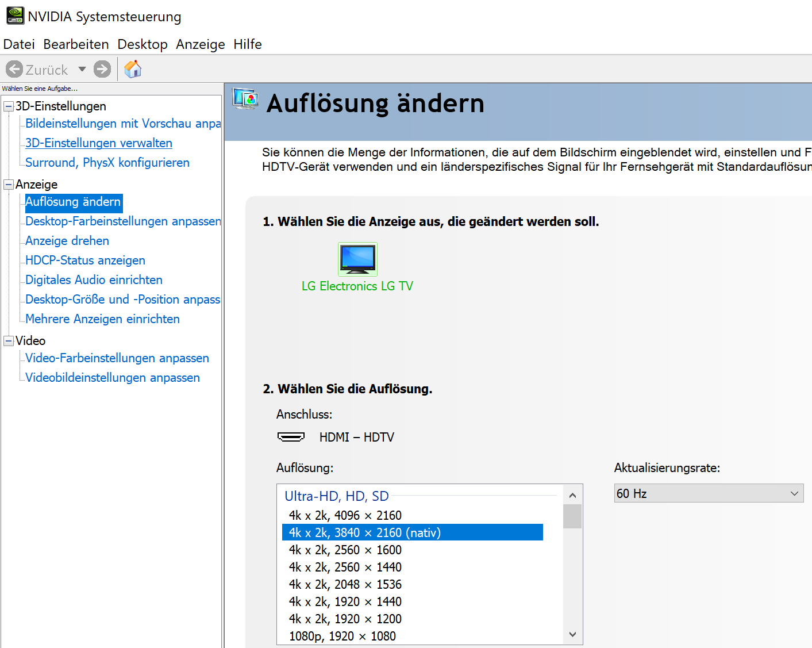Image resolution: width=812 pixels, height=648 pixels.
Task: Open the Bearbeiten menu
Action: pos(76,44)
